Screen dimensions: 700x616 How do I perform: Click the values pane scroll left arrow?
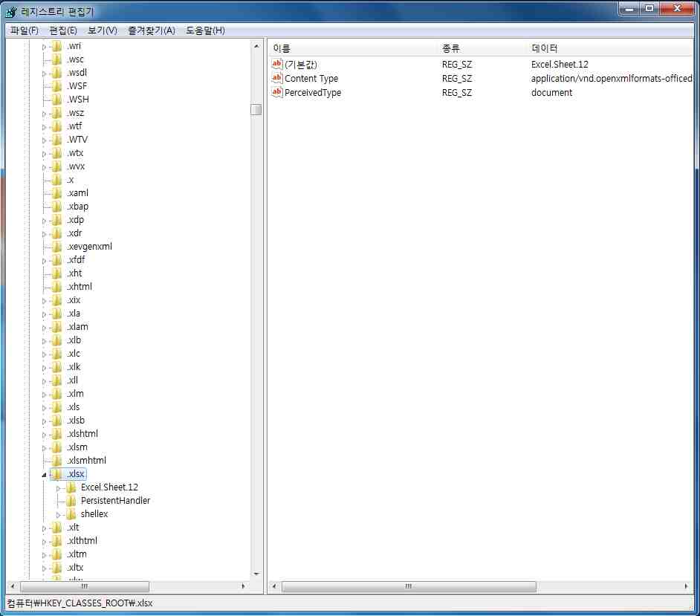point(274,586)
